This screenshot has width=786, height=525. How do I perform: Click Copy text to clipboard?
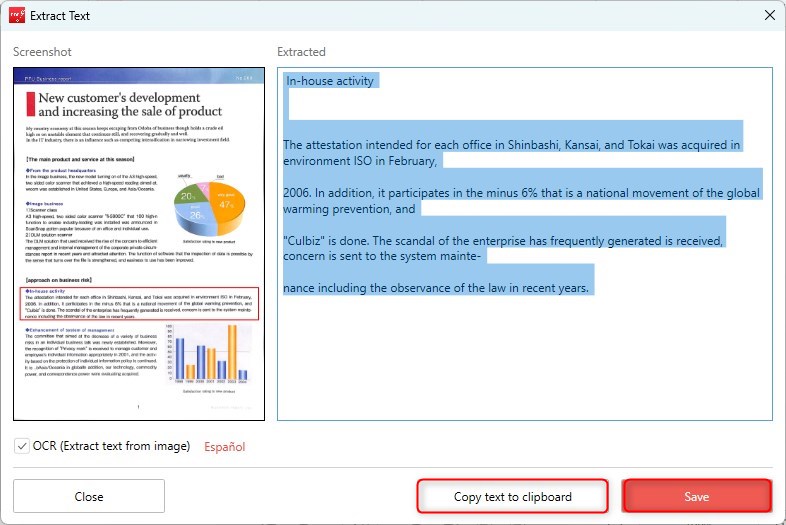tap(512, 497)
